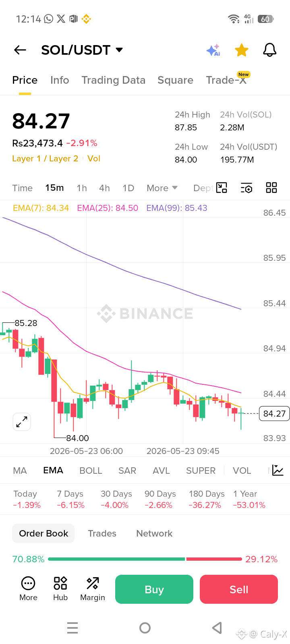Screen dimensions: 290x644
Task: Expand the SOL/USDT pair dropdown arrow
Action: point(119,50)
